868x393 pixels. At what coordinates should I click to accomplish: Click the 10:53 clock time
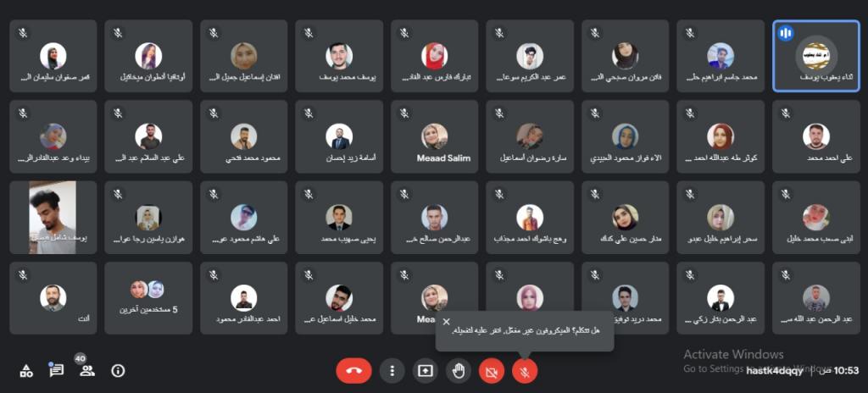pos(846,370)
